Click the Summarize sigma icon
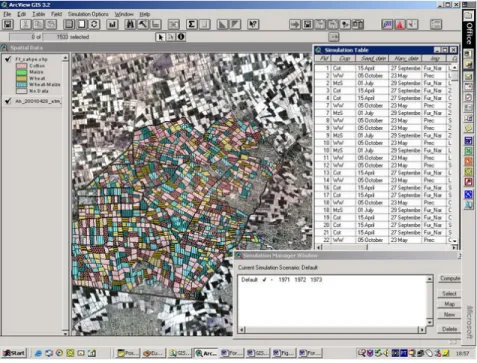The image size is (477, 363). pyautogui.click(x=192, y=24)
